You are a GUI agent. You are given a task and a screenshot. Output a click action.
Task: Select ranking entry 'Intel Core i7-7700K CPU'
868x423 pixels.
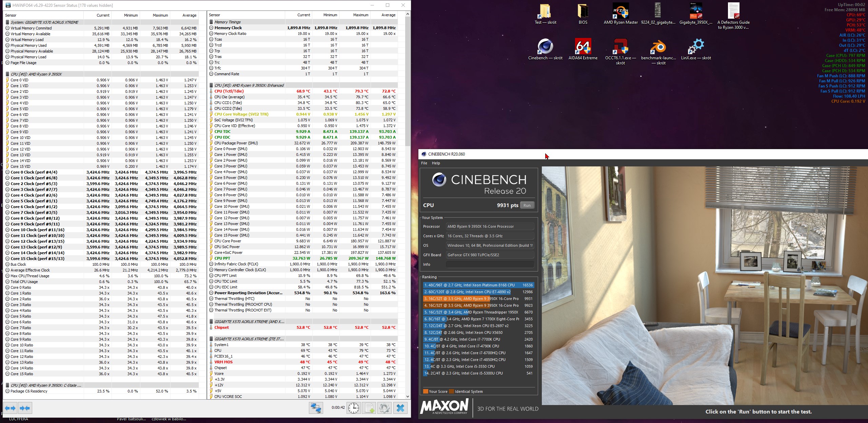(478, 339)
